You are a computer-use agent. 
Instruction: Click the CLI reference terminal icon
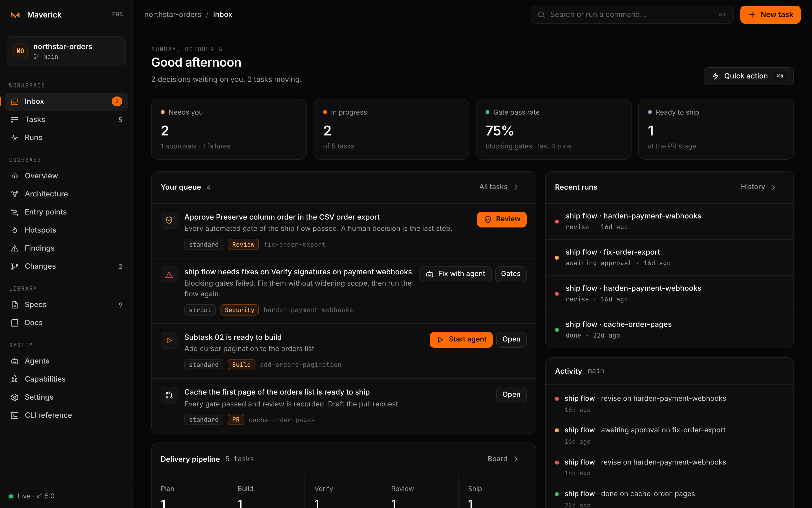[x=14, y=416]
